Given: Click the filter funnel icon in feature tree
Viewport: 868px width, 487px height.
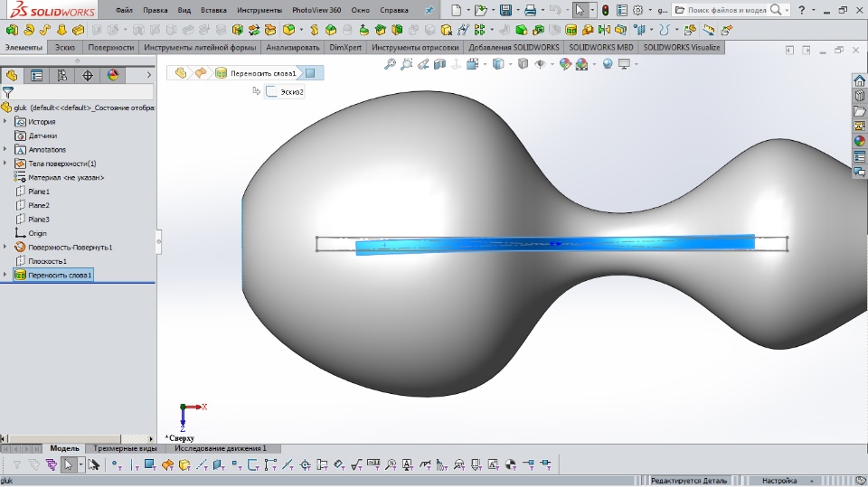Looking at the screenshot, I should 8,92.
